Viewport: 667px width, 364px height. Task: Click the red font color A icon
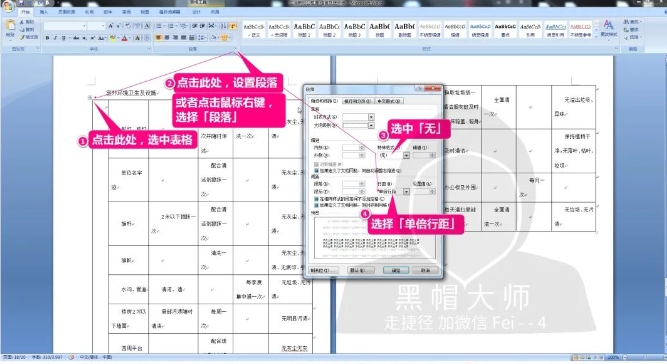[125, 38]
